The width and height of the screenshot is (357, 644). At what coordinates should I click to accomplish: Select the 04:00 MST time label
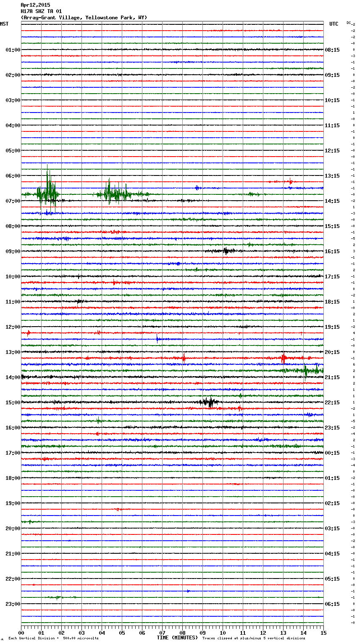pos(13,126)
